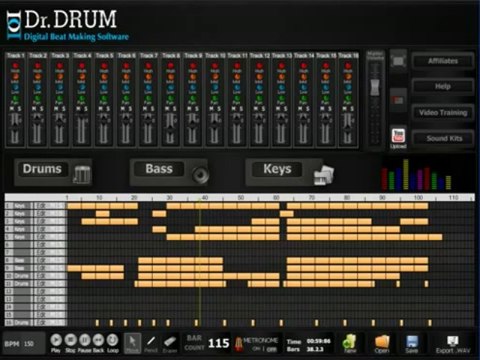Select the Move arrow tool
Viewport: 480px width, 360px height.
coord(133,343)
